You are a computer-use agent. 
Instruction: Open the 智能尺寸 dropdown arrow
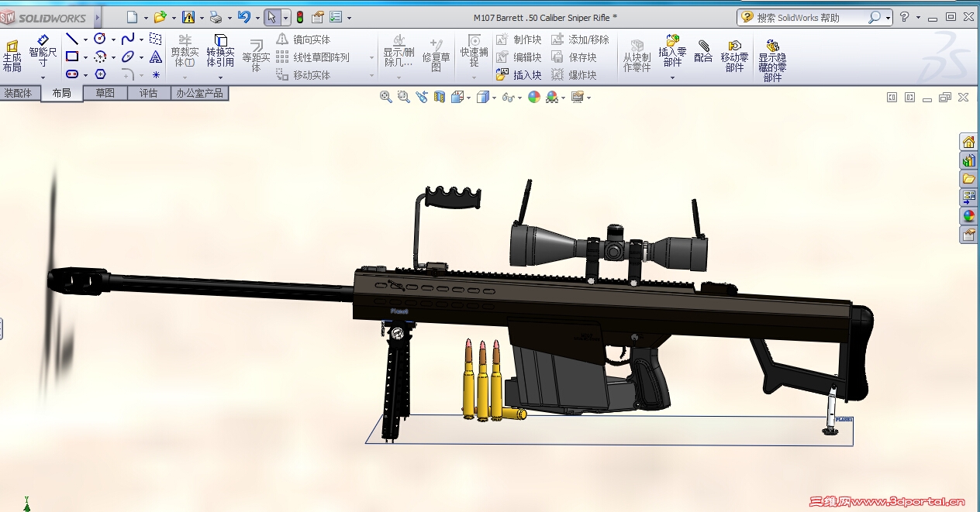point(43,77)
